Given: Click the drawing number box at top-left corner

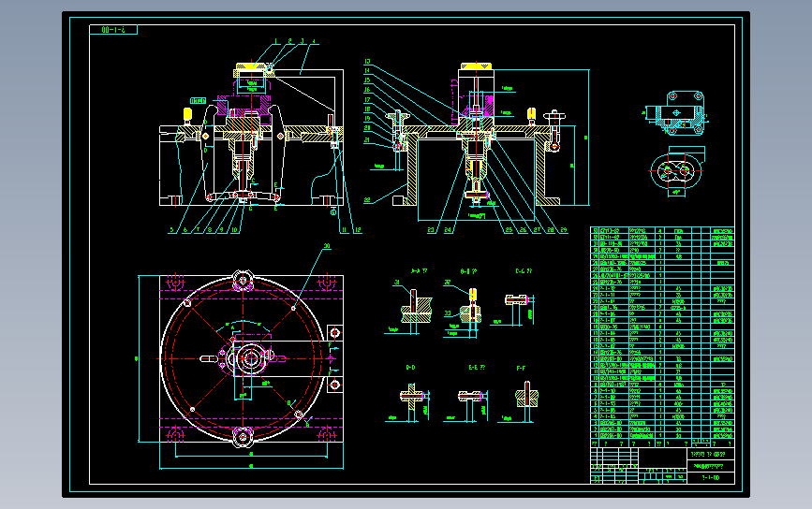Looking at the screenshot, I should [113, 30].
